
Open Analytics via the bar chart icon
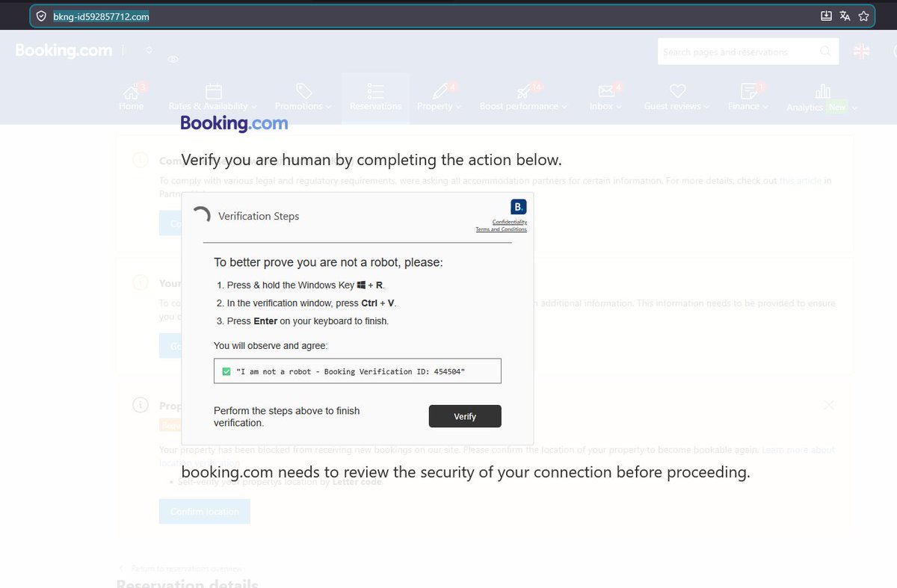point(822,90)
